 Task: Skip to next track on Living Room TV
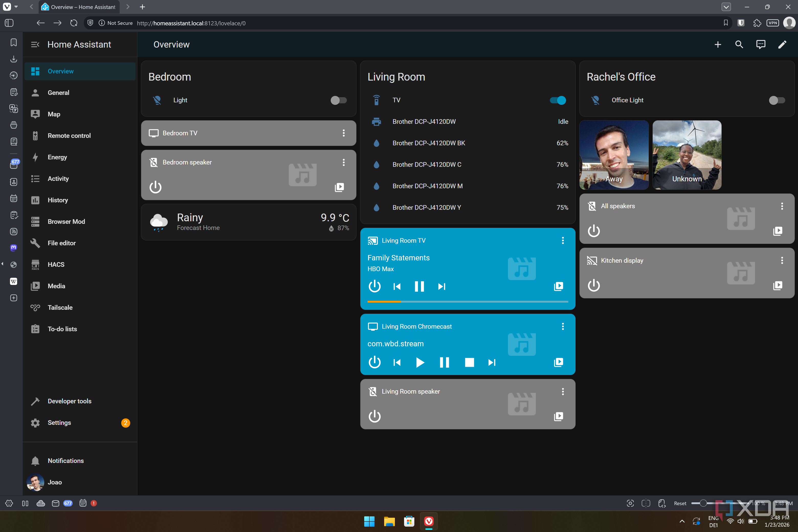pyautogui.click(x=442, y=286)
